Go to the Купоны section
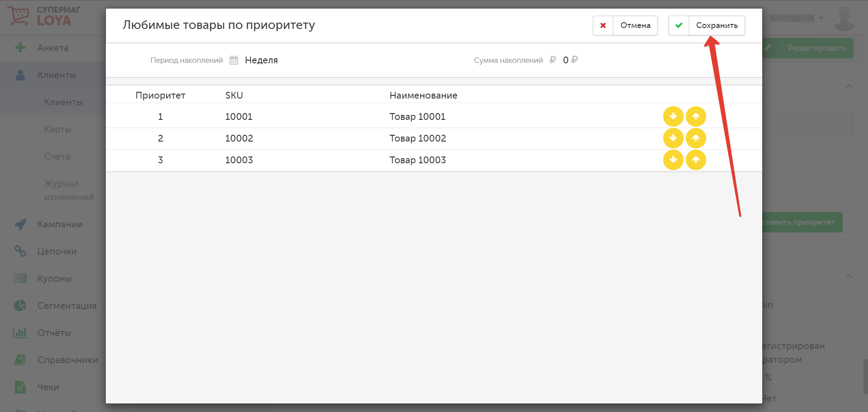868x412 pixels. [x=54, y=279]
